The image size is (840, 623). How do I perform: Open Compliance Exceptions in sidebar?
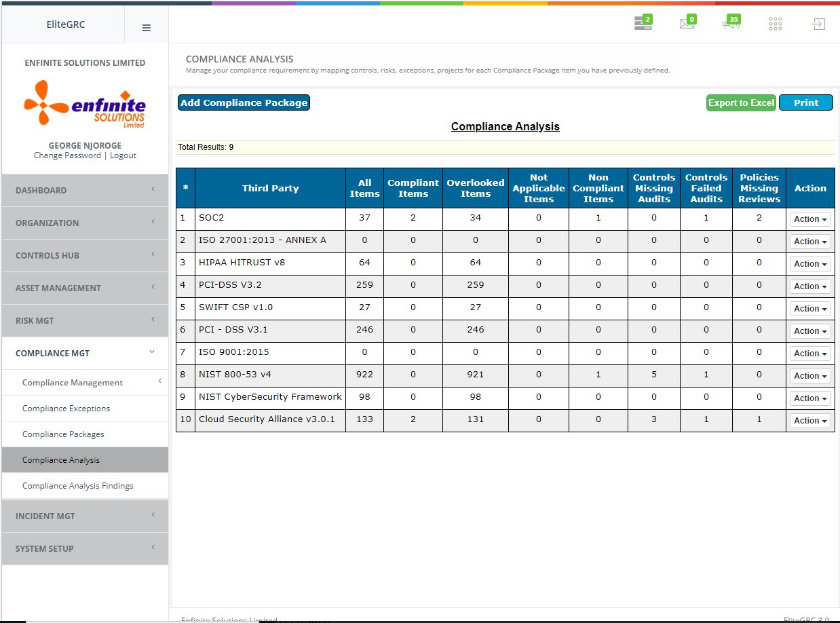[85, 409]
